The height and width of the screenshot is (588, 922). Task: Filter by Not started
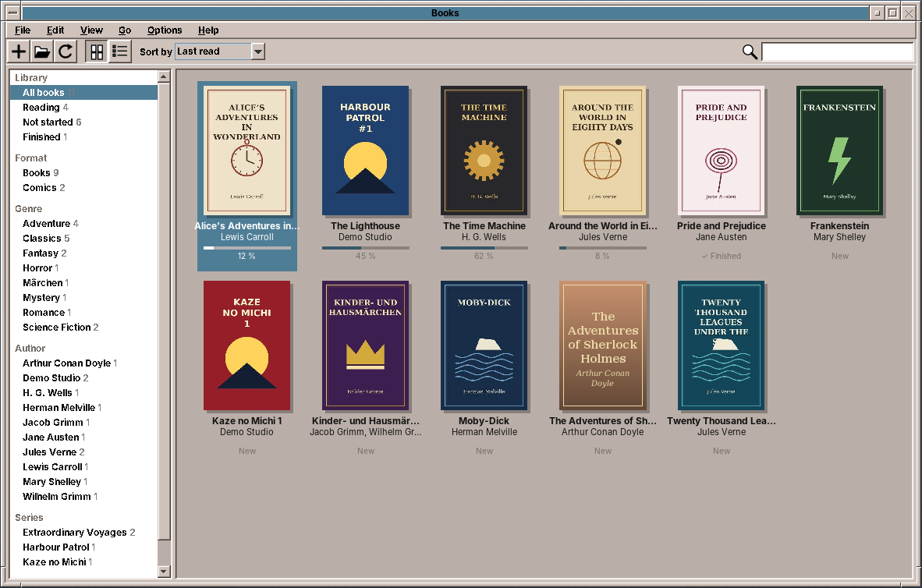[x=84, y=122]
